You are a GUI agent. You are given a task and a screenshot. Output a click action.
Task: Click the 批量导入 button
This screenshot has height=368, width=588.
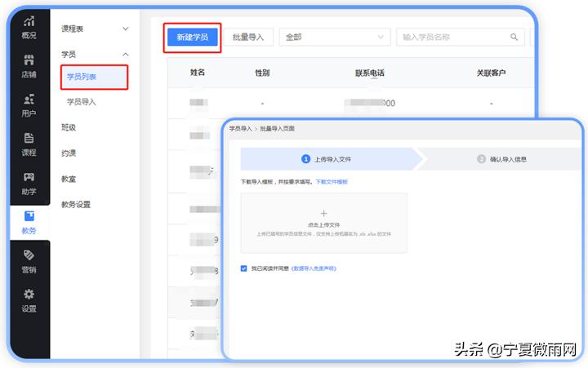248,37
